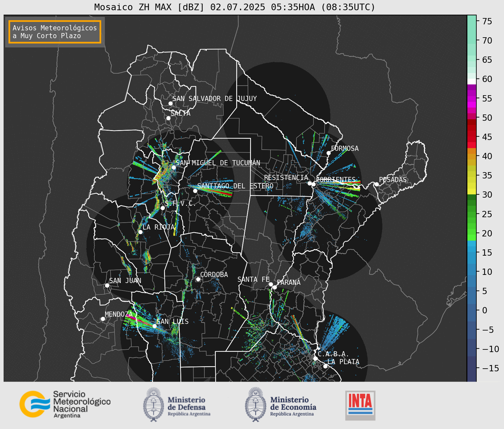Select the San Luis city marker
Screen dimensions: 504x429
point(154,326)
